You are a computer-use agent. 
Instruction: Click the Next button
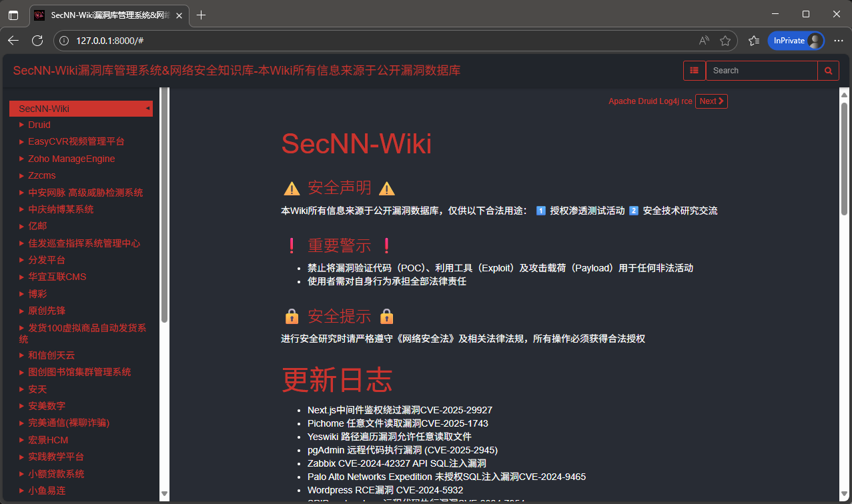(x=711, y=101)
